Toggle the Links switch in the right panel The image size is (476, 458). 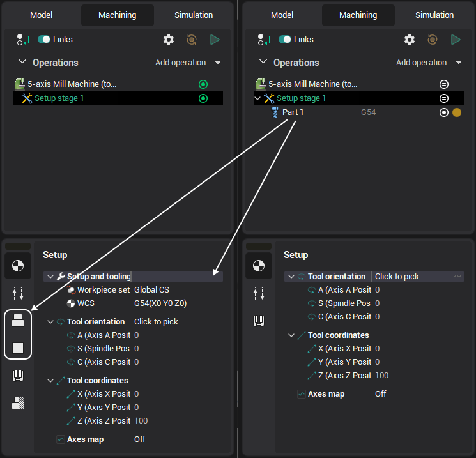(x=285, y=40)
